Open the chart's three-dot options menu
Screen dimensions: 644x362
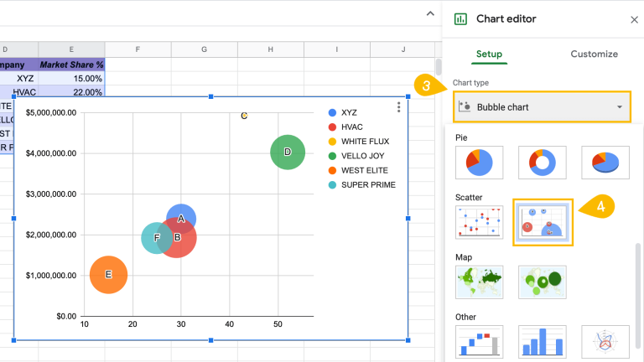coord(398,107)
